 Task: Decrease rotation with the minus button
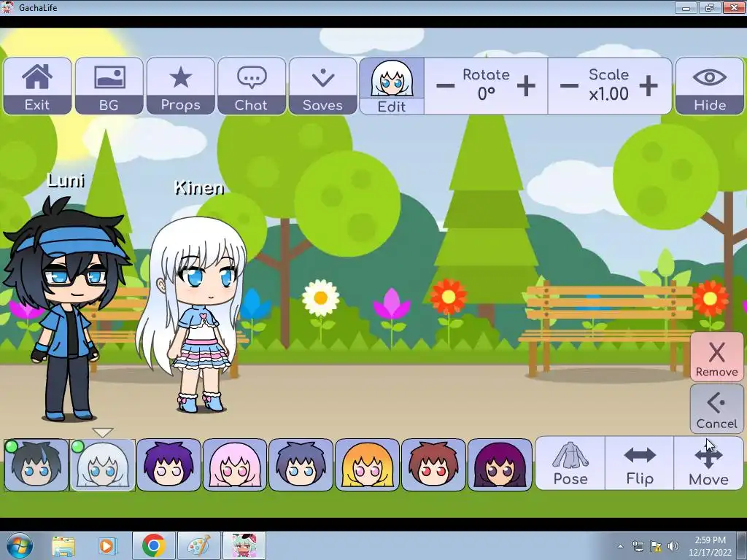[445, 86]
